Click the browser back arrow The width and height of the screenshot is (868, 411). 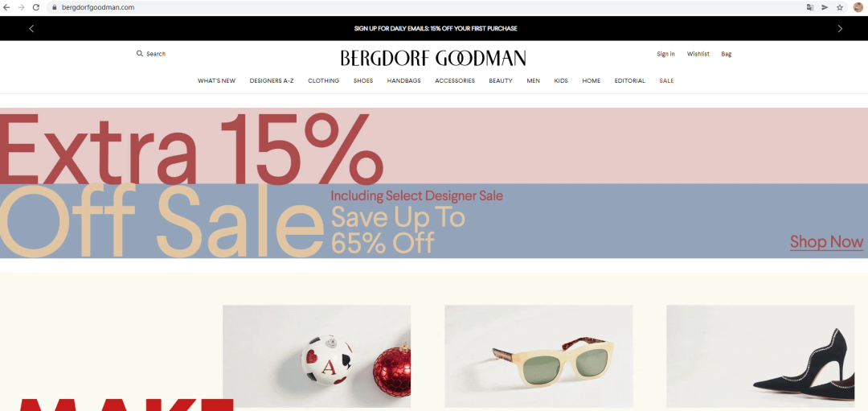point(6,7)
